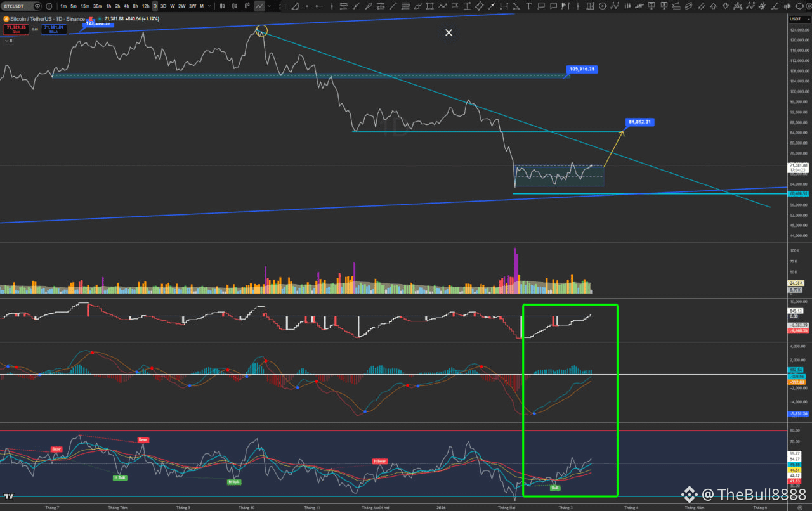812x511 pixels.
Task: Click the Tháng 10 time axis label
Action: click(x=247, y=507)
